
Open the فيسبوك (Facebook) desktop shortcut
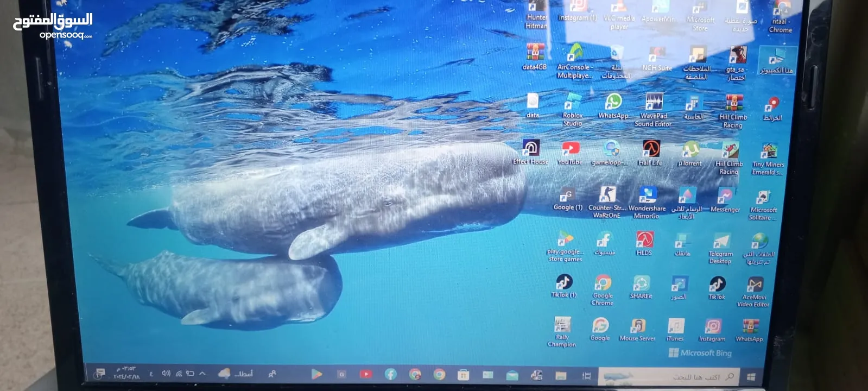tap(604, 244)
